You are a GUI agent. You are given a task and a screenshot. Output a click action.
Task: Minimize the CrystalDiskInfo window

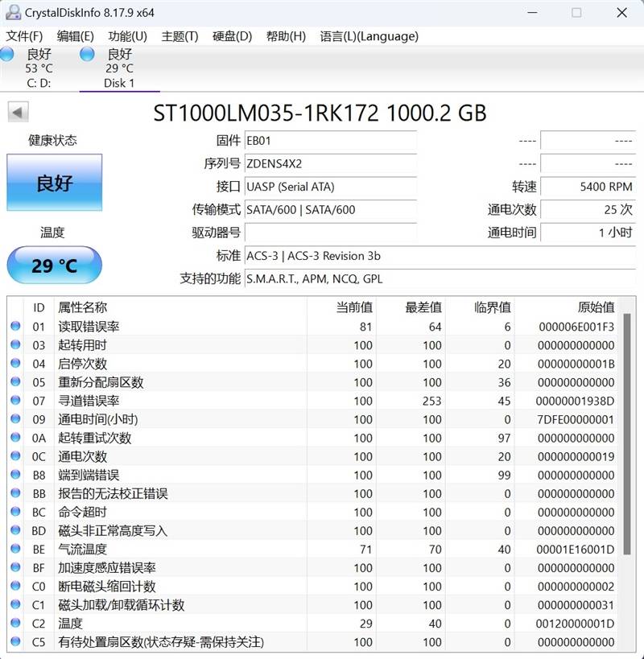pyautogui.click(x=533, y=13)
